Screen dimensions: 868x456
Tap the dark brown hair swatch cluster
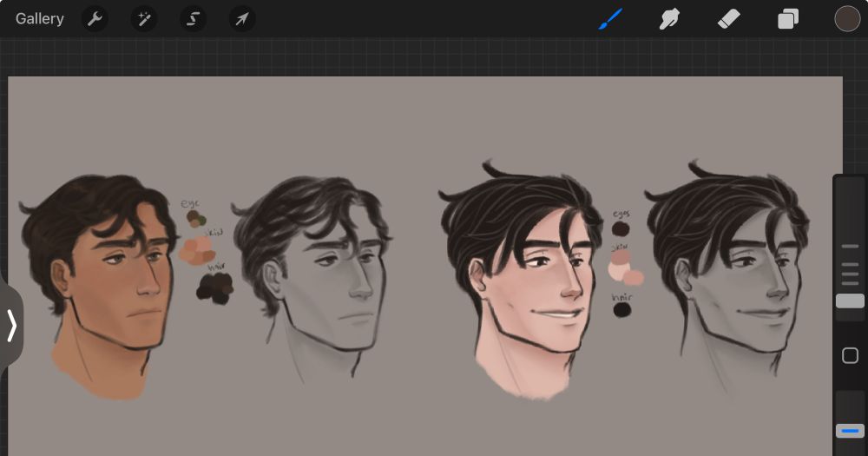point(214,287)
